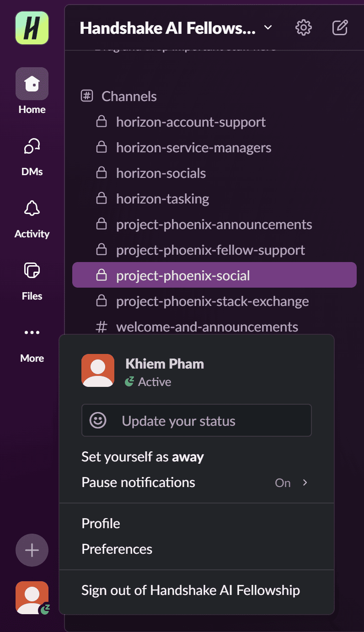364x632 pixels.
Task: Open the welcome-and-announcements channel
Action: [207, 327]
